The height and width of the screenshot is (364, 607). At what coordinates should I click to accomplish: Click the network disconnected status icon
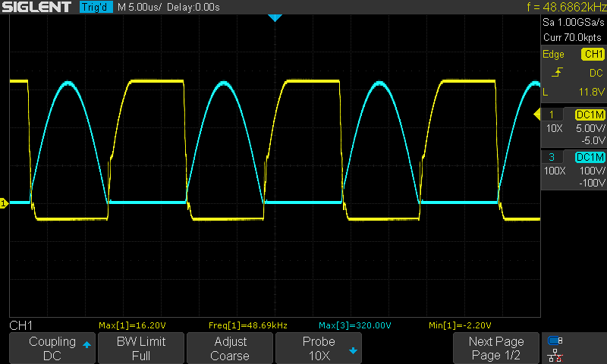pos(555,355)
